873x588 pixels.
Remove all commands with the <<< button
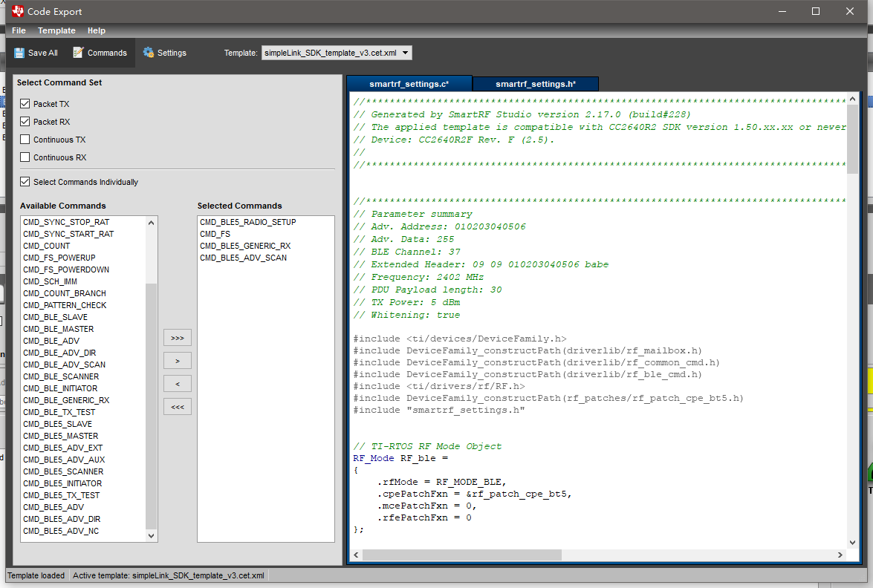pos(177,407)
